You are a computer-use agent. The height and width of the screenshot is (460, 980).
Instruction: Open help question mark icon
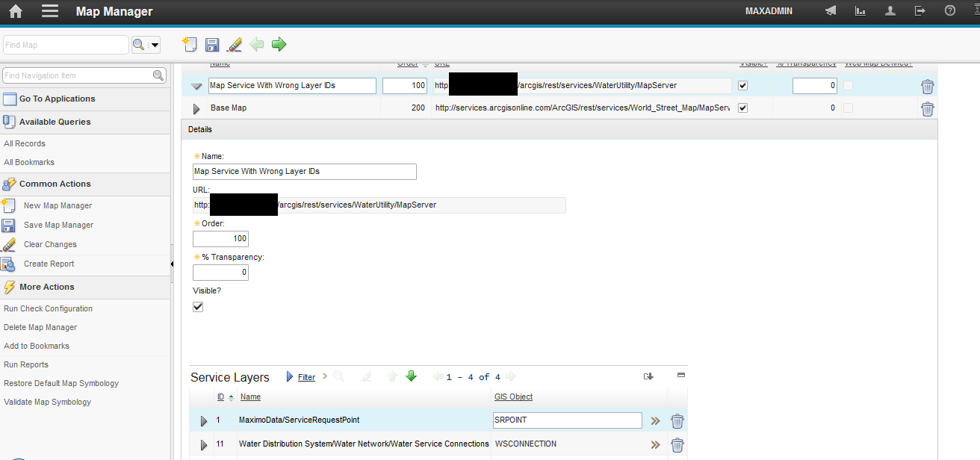pyautogui.click(x=949, y=11)
